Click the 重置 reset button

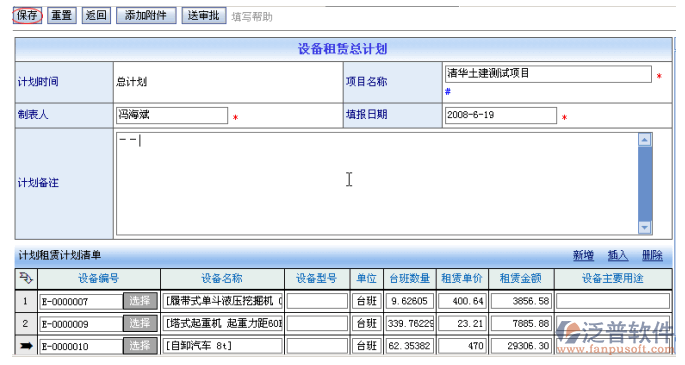click(x=62, y=16)
